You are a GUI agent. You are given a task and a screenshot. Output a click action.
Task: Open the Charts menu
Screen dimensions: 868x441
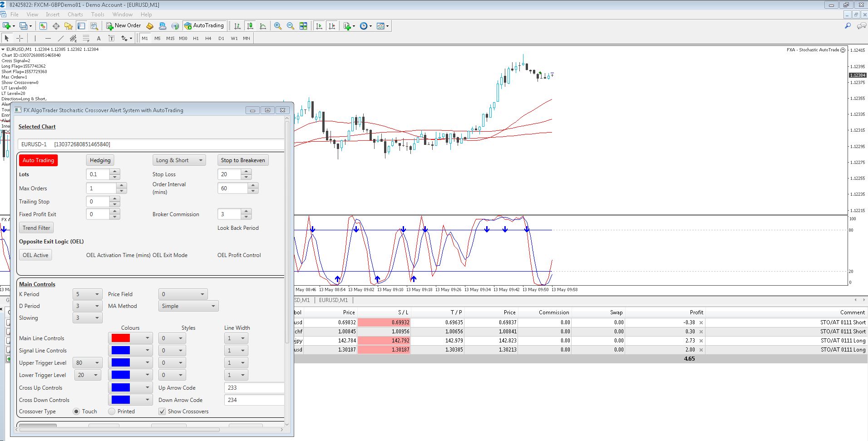[x=75, y=14]
